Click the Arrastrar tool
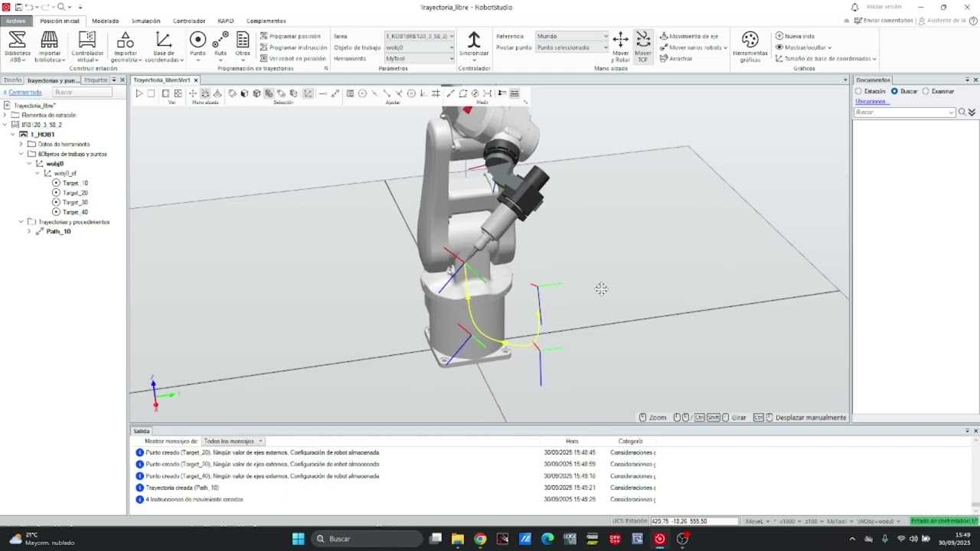This screenshot has width=980, height=551. coord(676,58)
